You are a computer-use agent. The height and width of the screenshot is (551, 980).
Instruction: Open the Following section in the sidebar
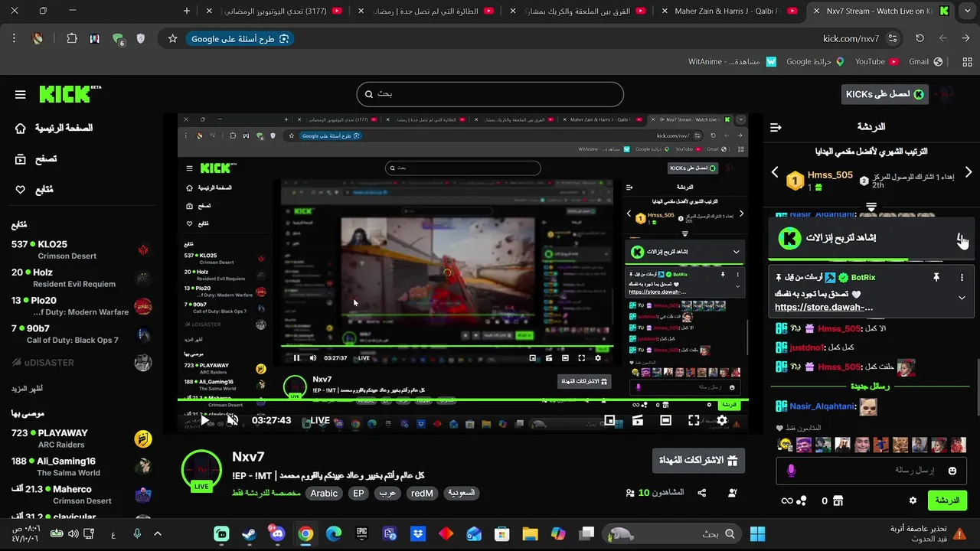pyautogui.click(x=34, y=190)
